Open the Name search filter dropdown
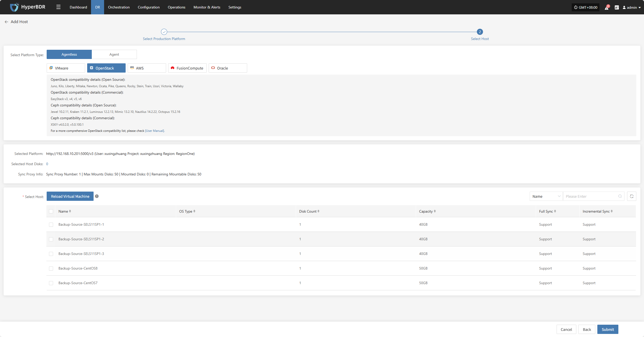The height and width of the screenshot is (337, 644). click(x=546, y=196)
